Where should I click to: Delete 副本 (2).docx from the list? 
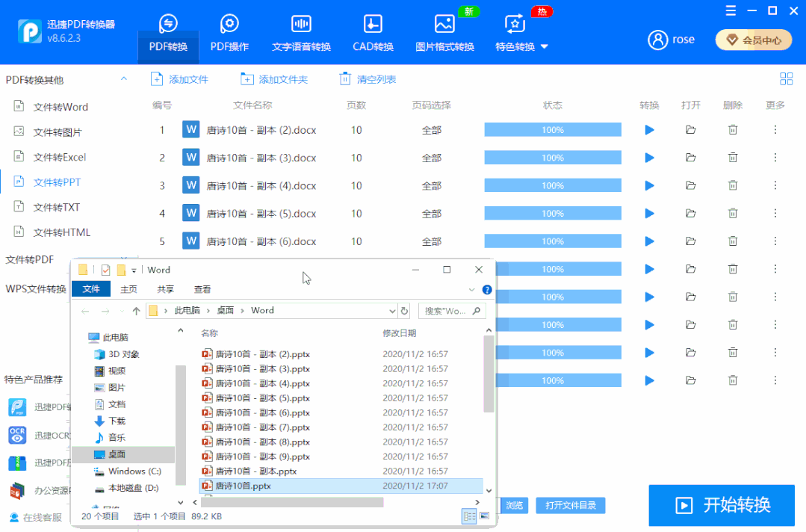[x=733, y=130]
